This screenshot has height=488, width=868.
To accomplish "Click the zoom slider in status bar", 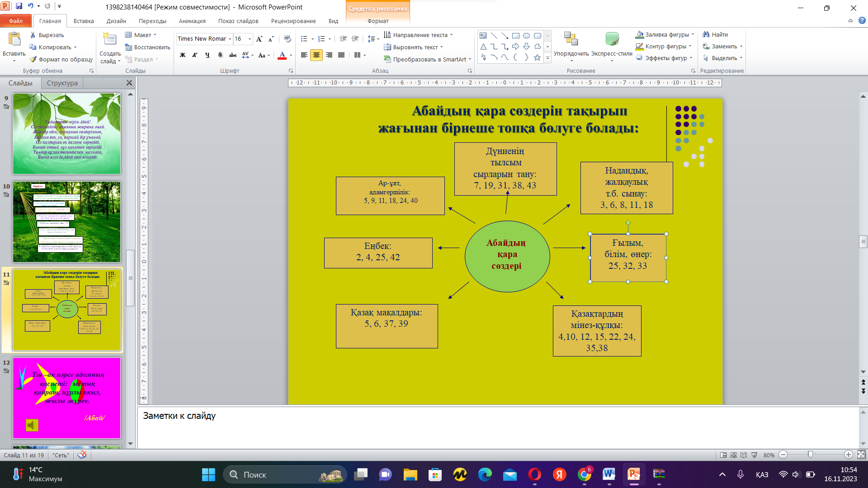I will pos(810,455).
